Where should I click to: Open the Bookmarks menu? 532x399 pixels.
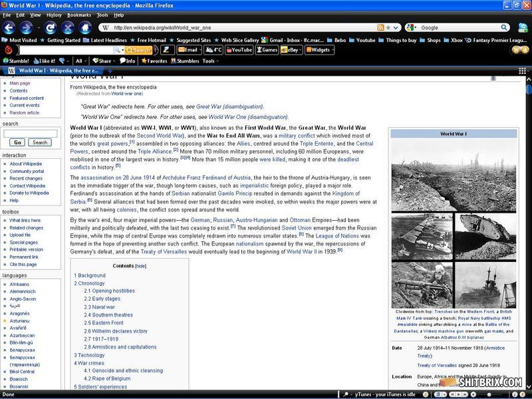tap(79, 15)
